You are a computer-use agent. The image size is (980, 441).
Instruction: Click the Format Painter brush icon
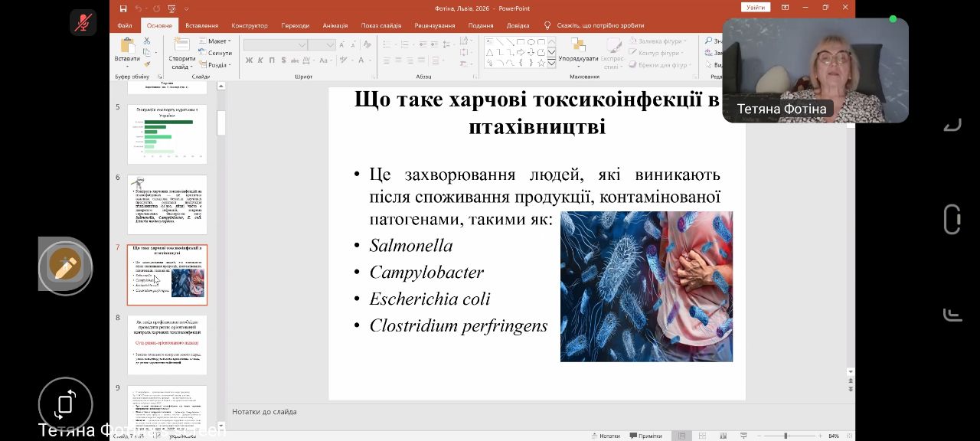point(146,64)
